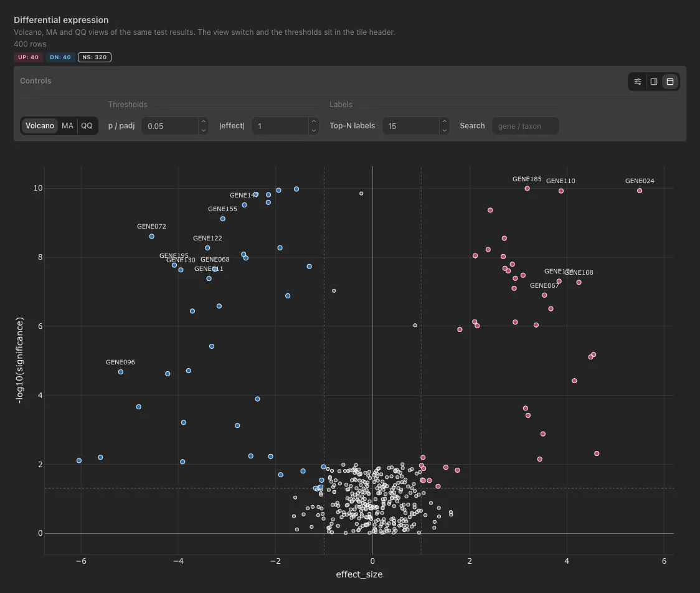Select the top header panel layout icon
Image resolution: width=700 pixels, height=593 pixels.
(670, 82)
